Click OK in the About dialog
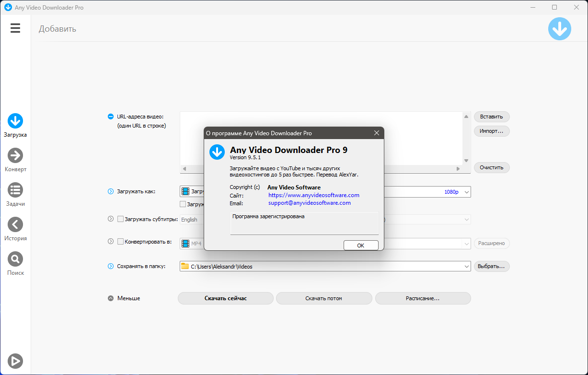Image resolution: width=588 pixels, height=375 pixels. pyautogui.click(x=361, y=245)
